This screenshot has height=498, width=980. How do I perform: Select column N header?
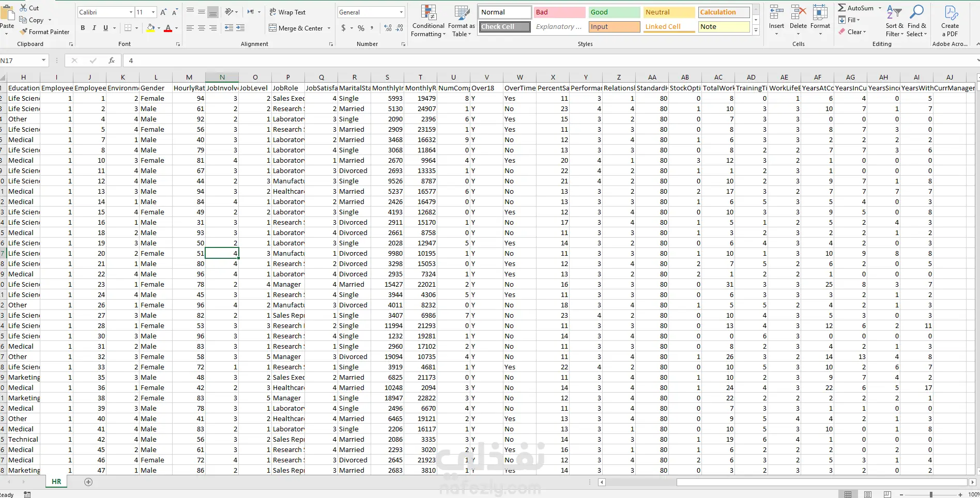(x=222, y=77)
